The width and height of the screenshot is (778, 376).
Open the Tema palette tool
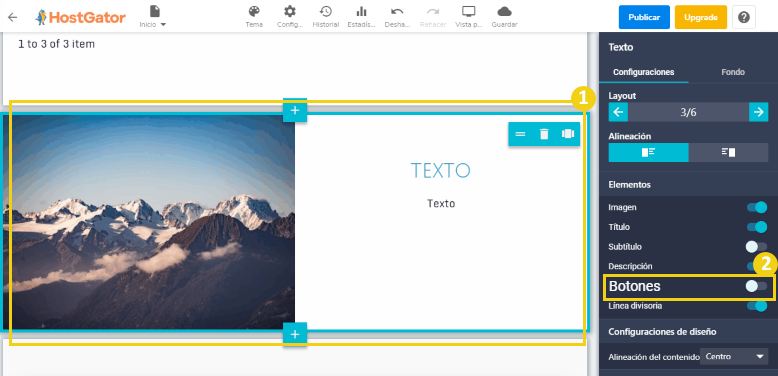[x=254, y=16]
